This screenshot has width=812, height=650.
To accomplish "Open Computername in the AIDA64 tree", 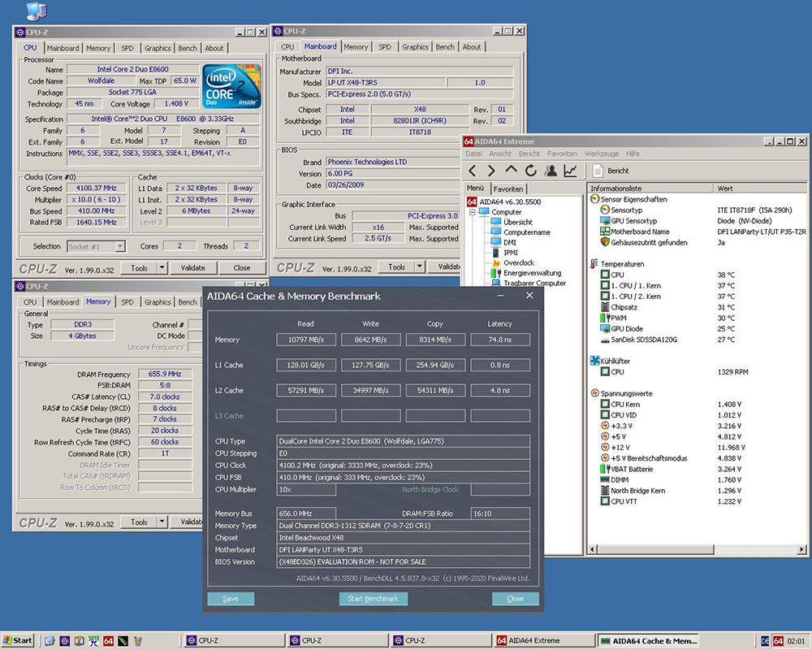I will 520,232.
